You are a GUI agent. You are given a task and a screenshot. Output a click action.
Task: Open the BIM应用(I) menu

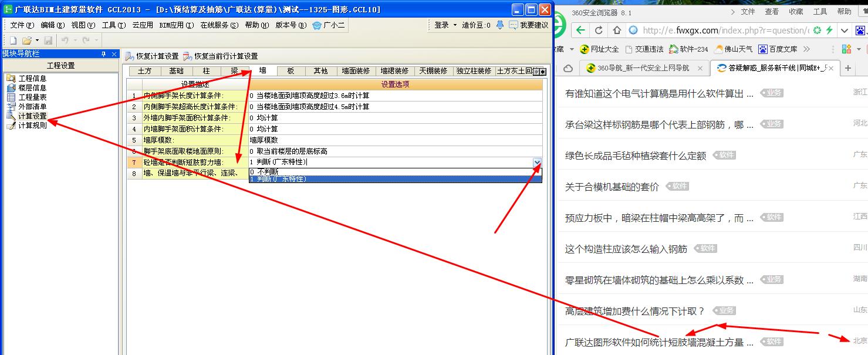click(x=176, y=25)
